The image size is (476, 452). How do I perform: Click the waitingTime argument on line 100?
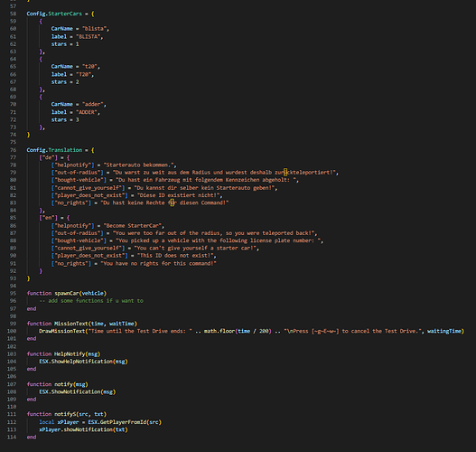point(444,331)
